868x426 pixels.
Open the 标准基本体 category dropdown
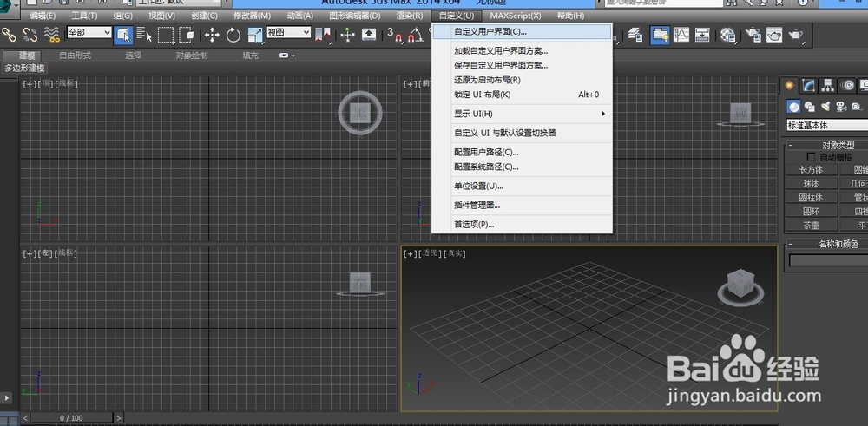[826, 126]
